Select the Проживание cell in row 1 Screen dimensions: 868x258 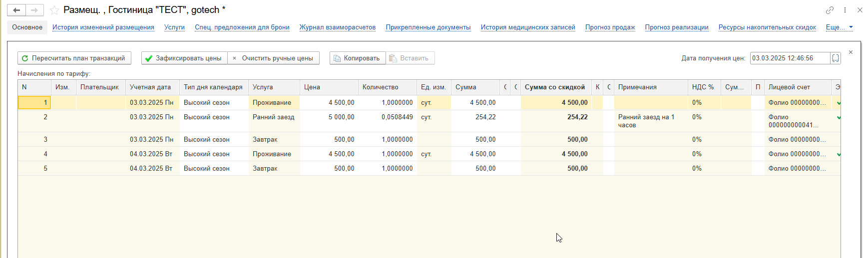(x=274, y=102)
